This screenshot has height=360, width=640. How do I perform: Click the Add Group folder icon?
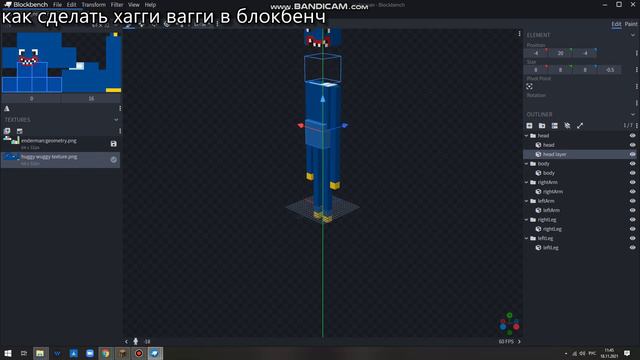click(542, 126)
